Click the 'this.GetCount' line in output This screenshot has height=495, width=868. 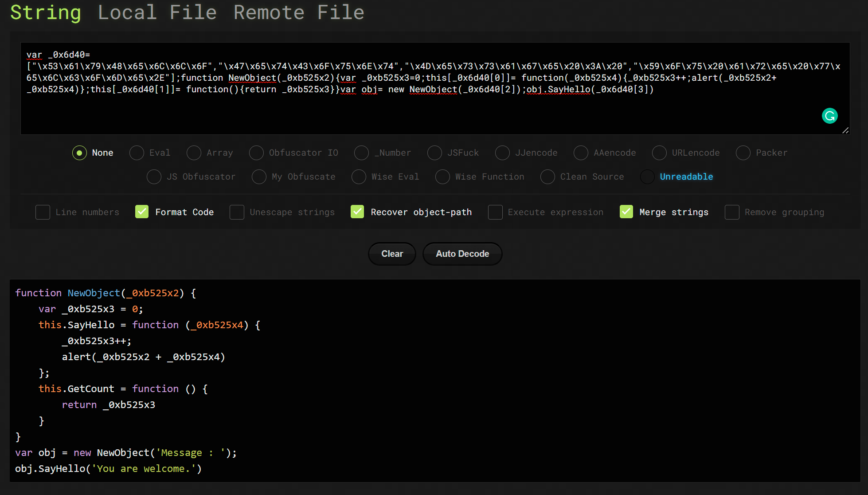pyautogui.click(x=123, y=389)
